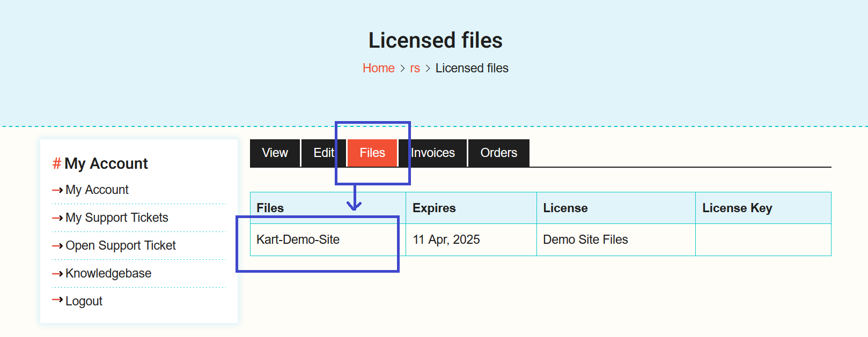868x337 pixels.
Task: Click the arrow icon beside My Support Tickets
Action: (57, 218)
